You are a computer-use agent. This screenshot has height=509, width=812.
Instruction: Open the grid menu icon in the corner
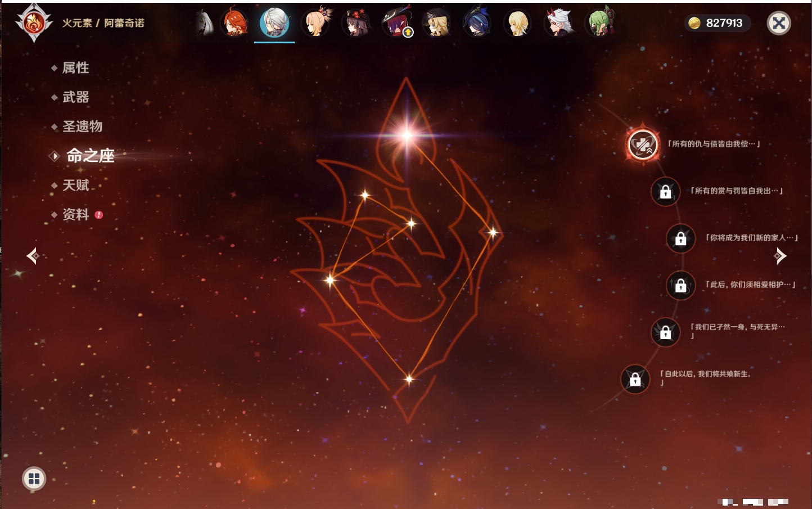click(34, 479)
